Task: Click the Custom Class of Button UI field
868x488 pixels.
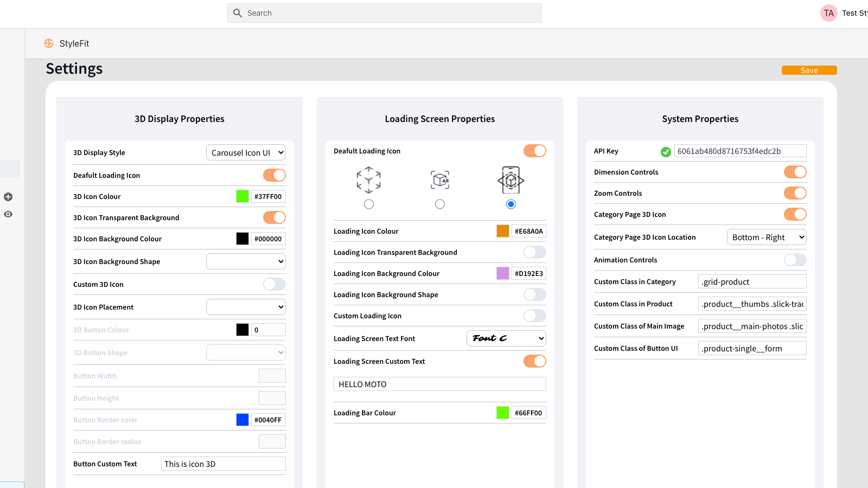Action: pos(752,348)
